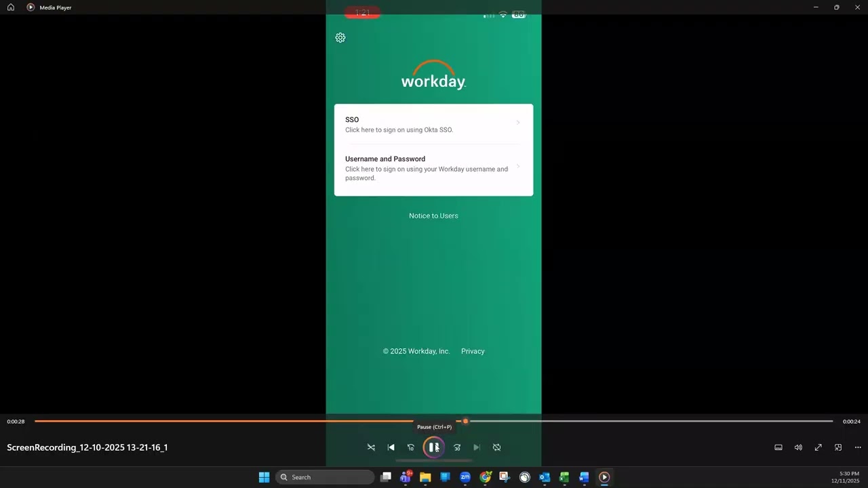Open Notice to Users link
868x488 pixels.
pos(433,216)
